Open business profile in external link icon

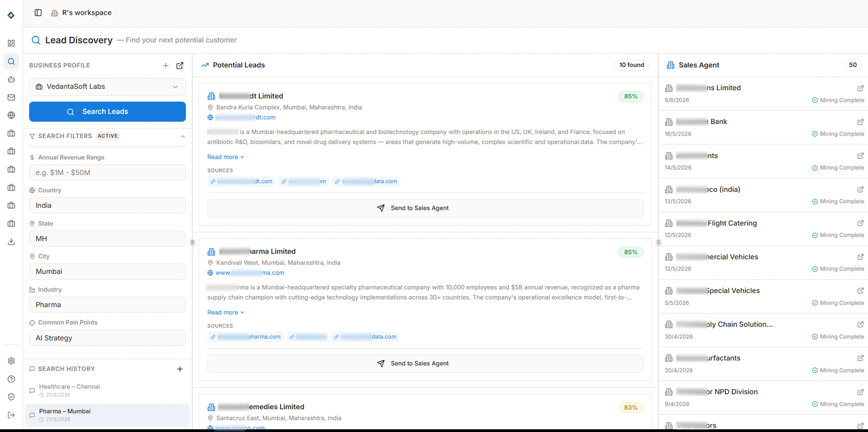[180, 65]
